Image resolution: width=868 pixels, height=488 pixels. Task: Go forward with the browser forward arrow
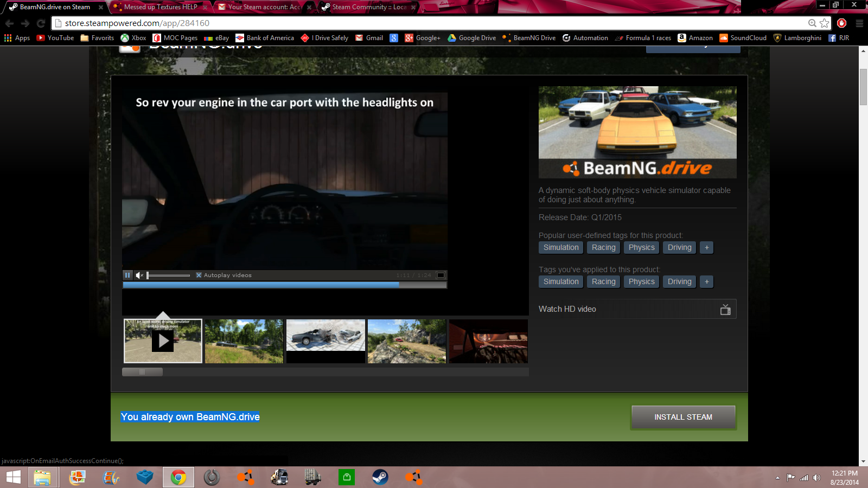25,23
